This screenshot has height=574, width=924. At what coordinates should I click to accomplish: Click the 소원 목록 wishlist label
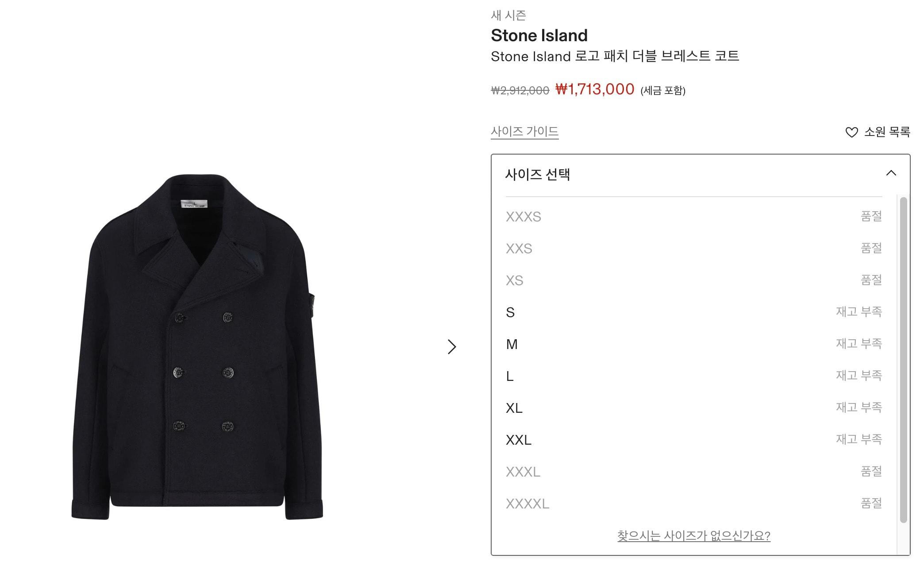[887, 132]
